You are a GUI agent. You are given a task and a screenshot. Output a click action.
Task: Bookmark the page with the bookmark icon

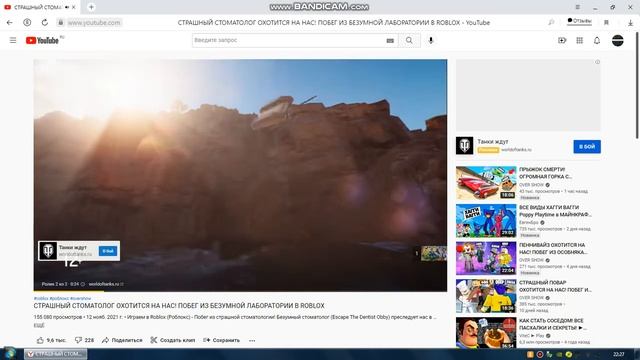pyautogui.click(x=606, y=22)
